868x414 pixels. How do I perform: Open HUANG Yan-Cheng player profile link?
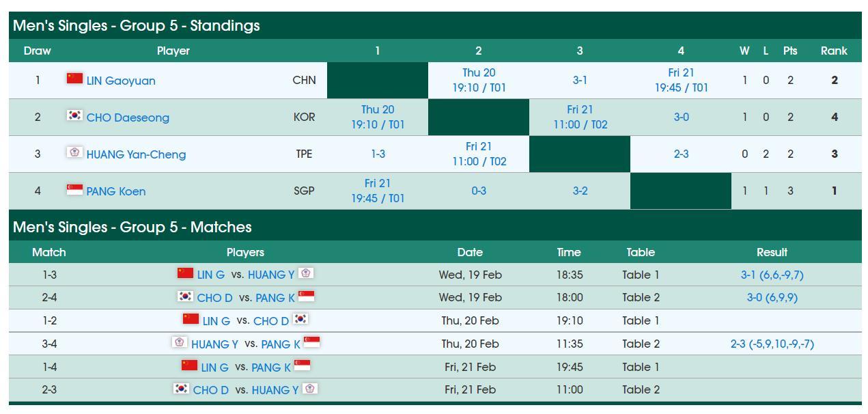136,154
